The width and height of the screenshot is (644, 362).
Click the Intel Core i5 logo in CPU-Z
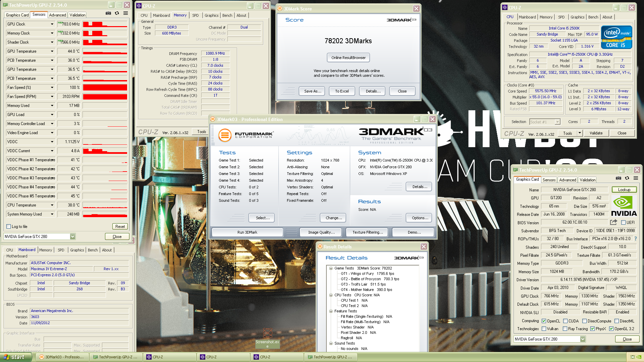(616, 37)
